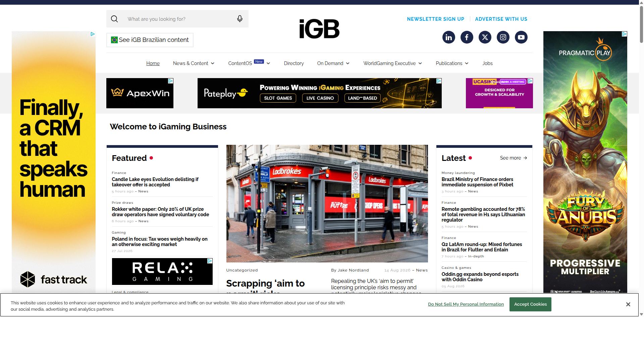Click the Money laundering category tag
This screenshot has width=644, height=362.
(x=458, y=173)
